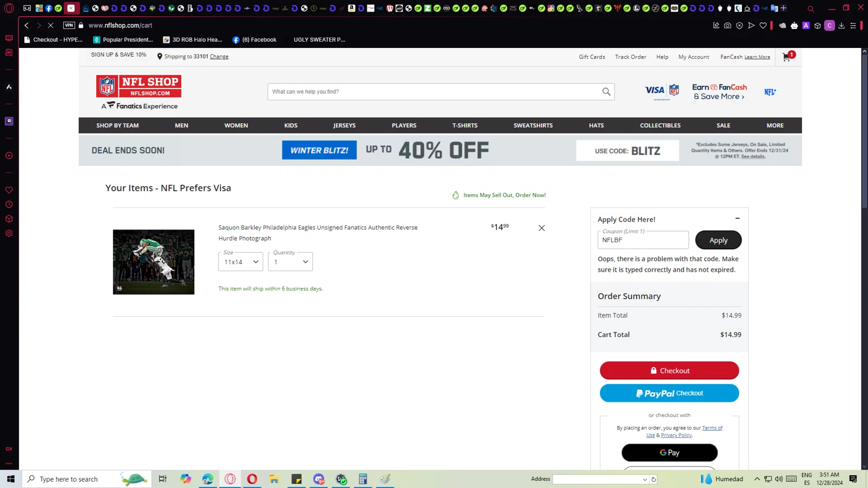This screenshot has width=868, height=488.
Task: Click Earn FanCash & Save More
Action: (719, 92)
